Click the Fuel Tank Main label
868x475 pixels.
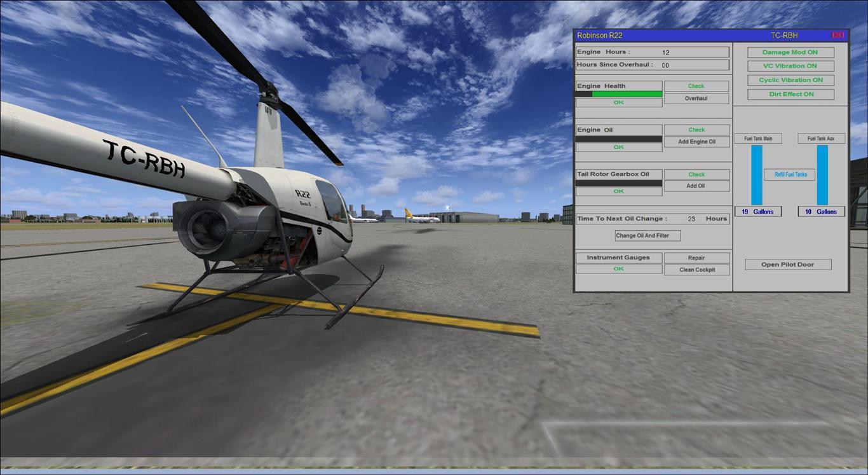758,139
